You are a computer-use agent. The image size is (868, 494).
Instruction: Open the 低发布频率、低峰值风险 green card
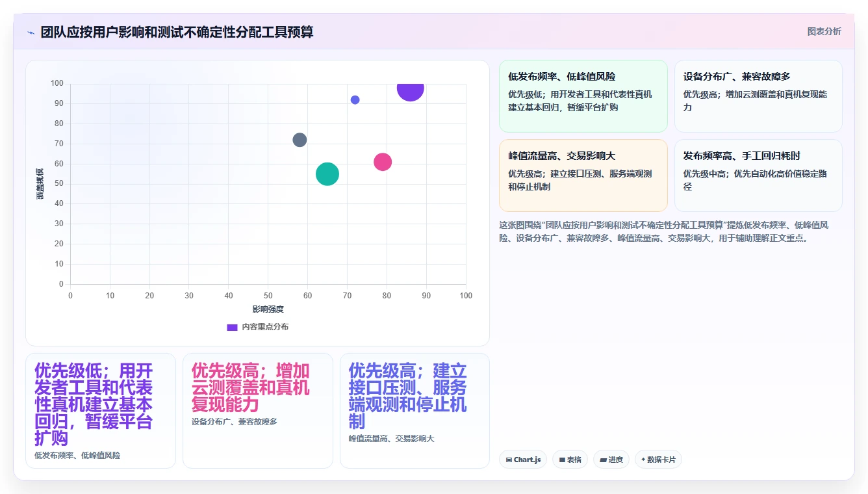pyautogui.click(x=583, y=96)
